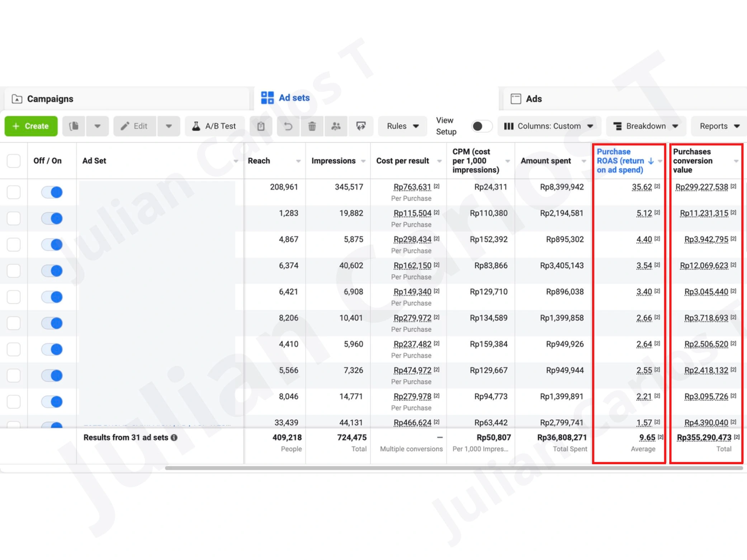
Task: Click the Campaigns folder icon
Action: (x=17, y=99)
